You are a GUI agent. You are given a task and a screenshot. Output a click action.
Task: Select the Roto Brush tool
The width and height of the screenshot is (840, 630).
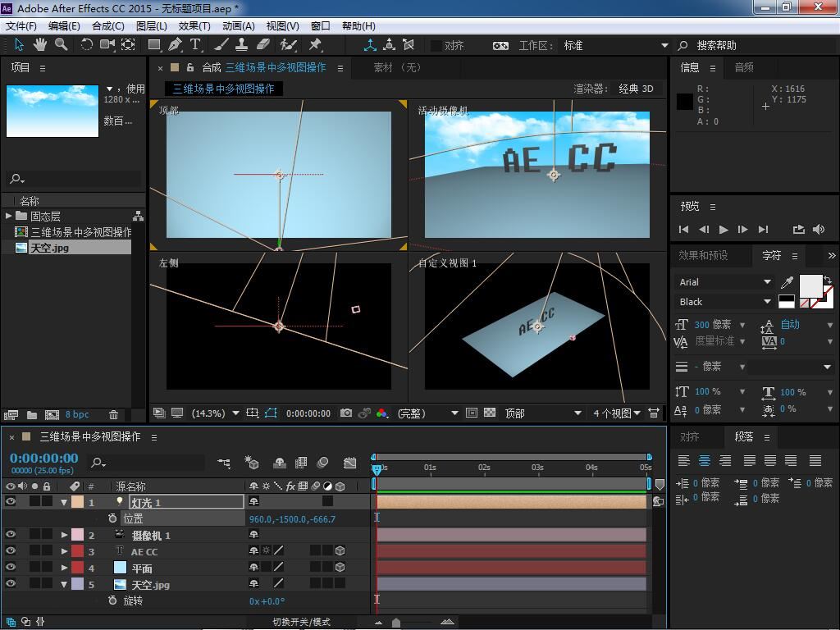(x=289, y=45)
